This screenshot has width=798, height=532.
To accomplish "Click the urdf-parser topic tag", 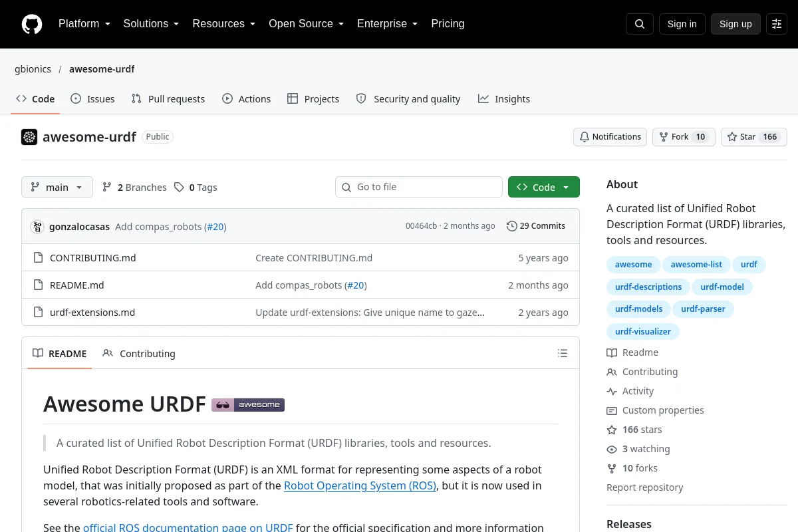I will [703, 309].
